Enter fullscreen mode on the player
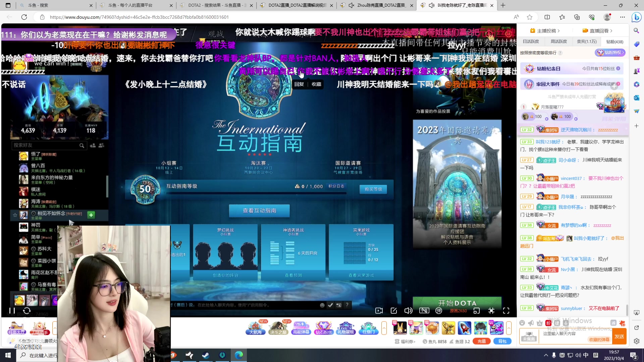644x362 pixels. [x=506, y=311]
